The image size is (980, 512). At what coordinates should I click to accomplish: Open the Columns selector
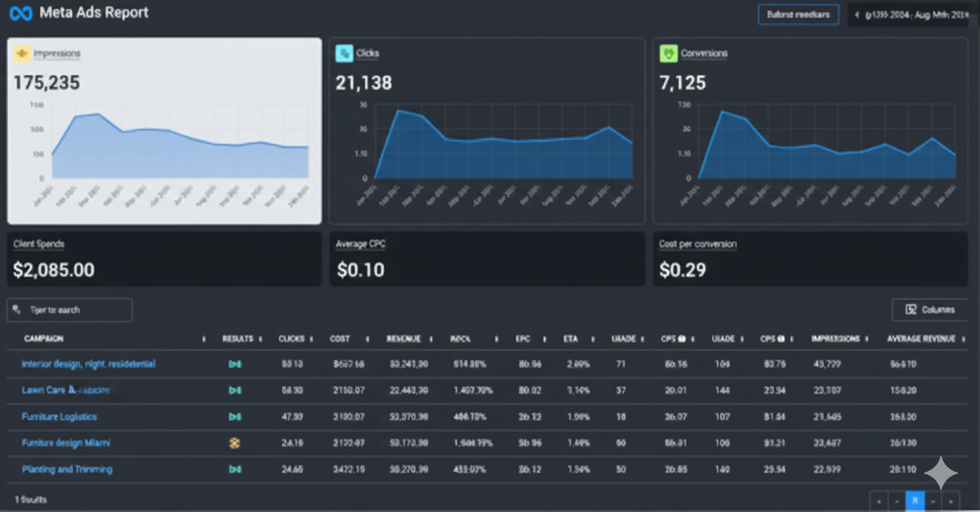[929, 310]
